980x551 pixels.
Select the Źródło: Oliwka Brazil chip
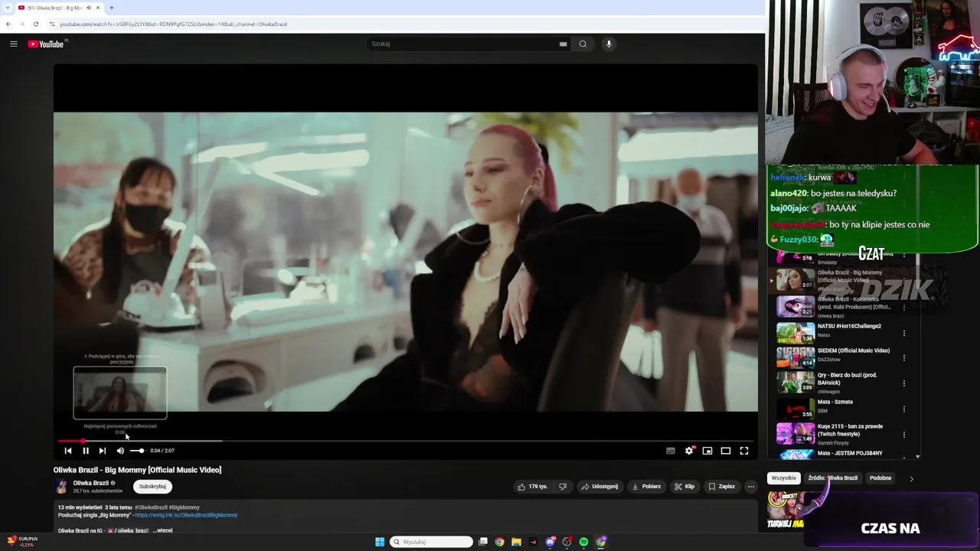click(833, 478)
